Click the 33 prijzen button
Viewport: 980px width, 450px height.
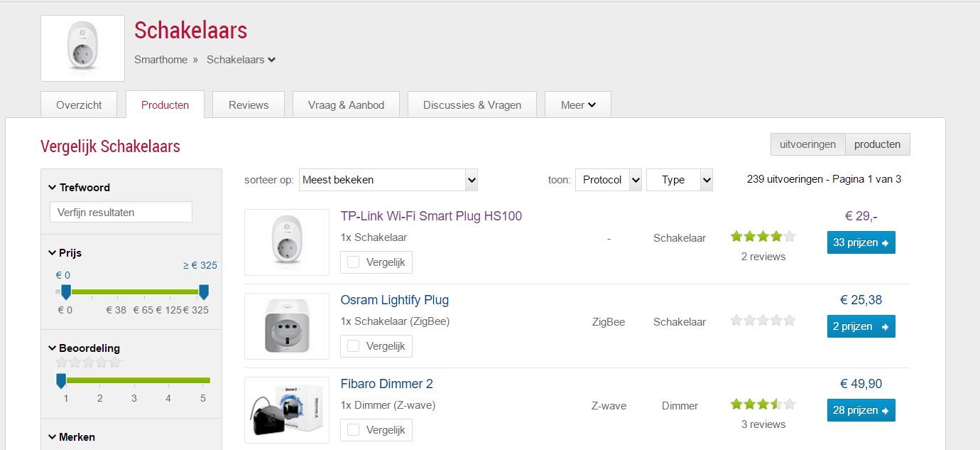861,242
